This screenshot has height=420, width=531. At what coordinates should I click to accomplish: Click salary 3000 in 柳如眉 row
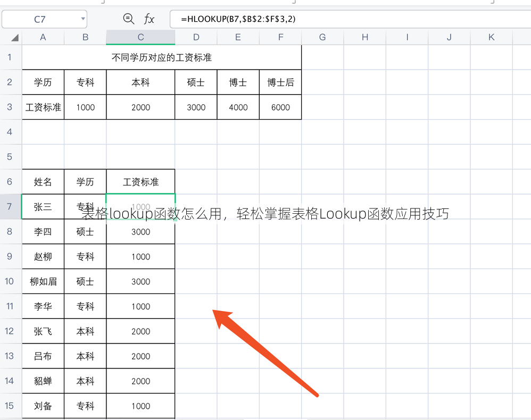coord(140,281)
